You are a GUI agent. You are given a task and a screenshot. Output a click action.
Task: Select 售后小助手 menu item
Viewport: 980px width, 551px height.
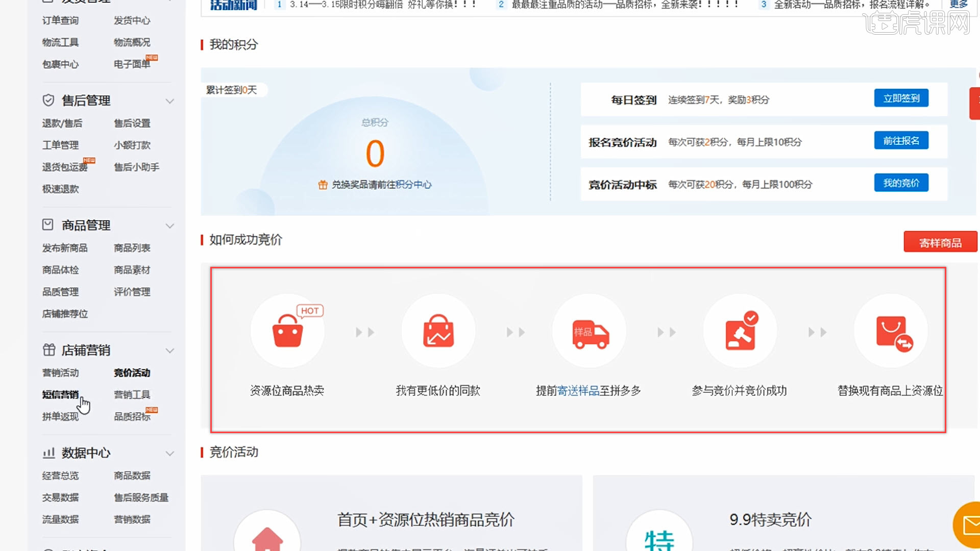[136, 167]
